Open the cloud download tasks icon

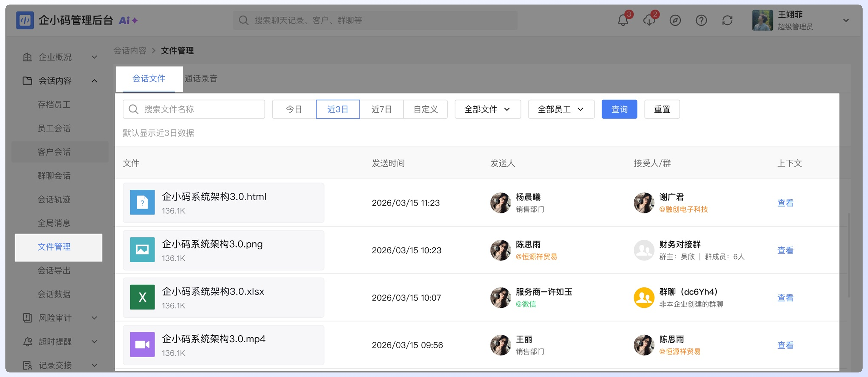(649, 21)
